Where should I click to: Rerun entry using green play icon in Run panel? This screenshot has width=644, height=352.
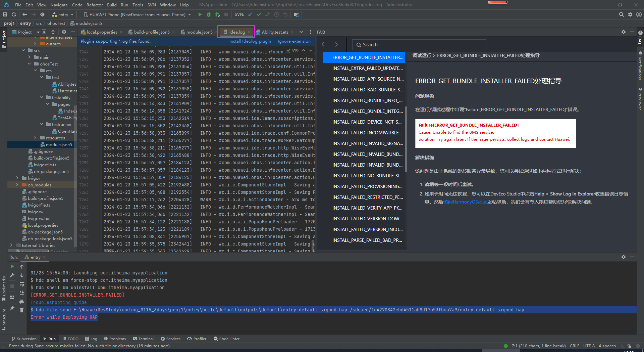(12, 266)
